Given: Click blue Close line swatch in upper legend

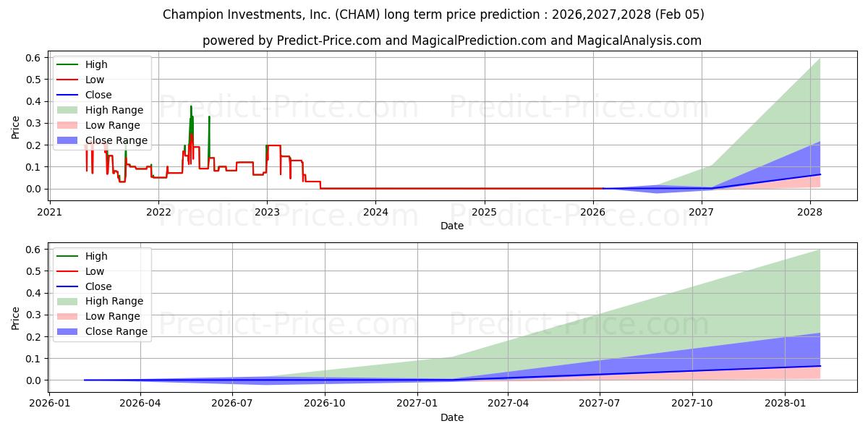Looking at the screenshot, I should click(x=67, y=95).
